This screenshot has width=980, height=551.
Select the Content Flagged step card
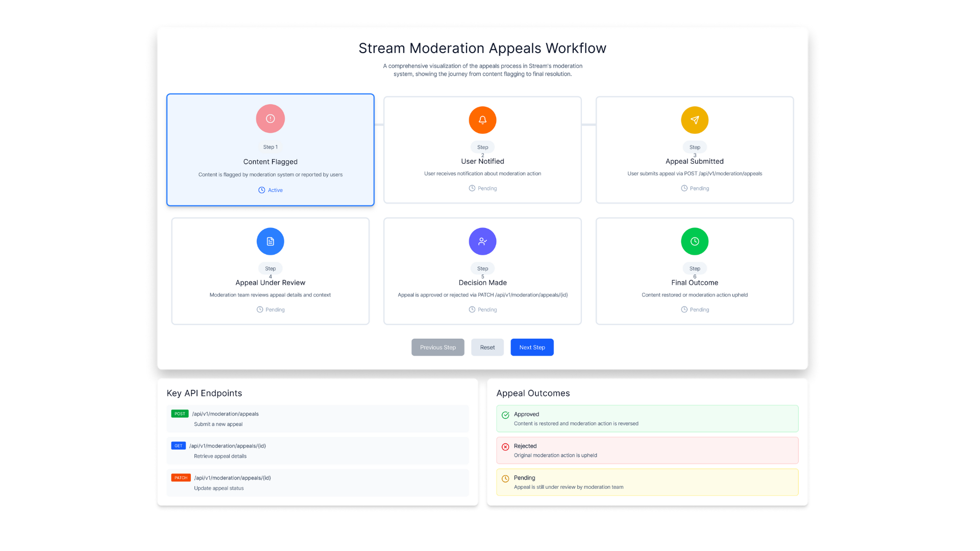270,149
